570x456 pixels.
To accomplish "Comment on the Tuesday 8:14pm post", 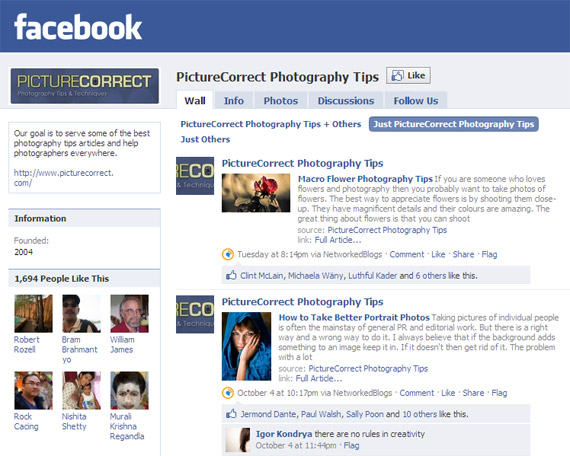I will click(x=407, y=254).
